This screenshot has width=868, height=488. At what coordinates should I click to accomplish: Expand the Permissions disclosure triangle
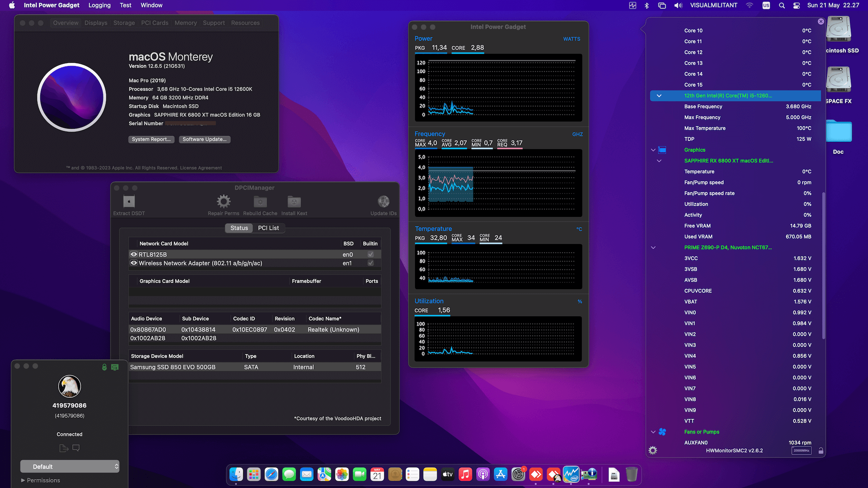click(x=23, y=480)
